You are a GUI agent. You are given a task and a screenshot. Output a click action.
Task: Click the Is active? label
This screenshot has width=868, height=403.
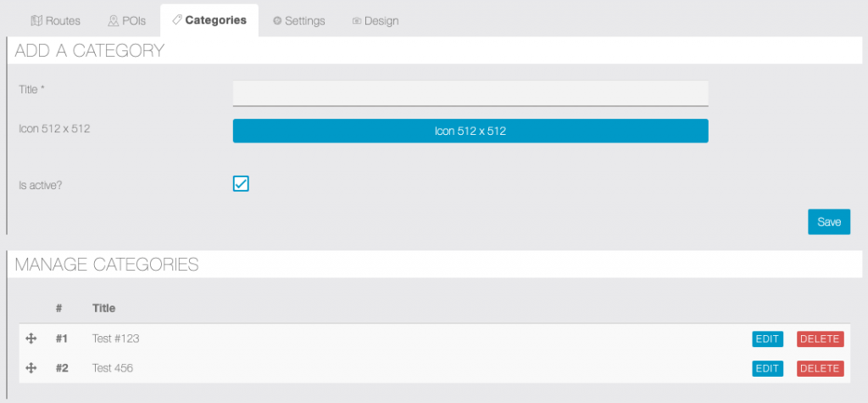click(x=41, y=184)
